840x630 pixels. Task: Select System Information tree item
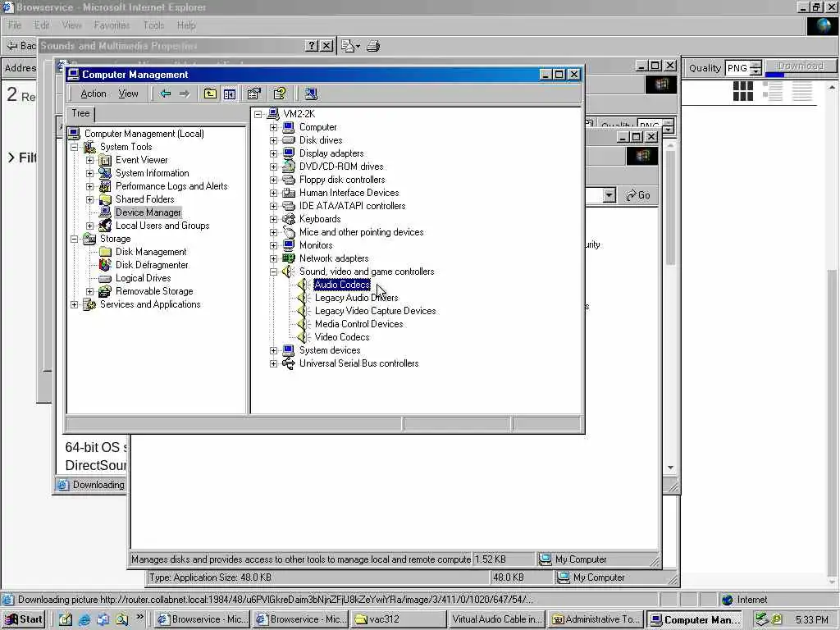(152, 173)
